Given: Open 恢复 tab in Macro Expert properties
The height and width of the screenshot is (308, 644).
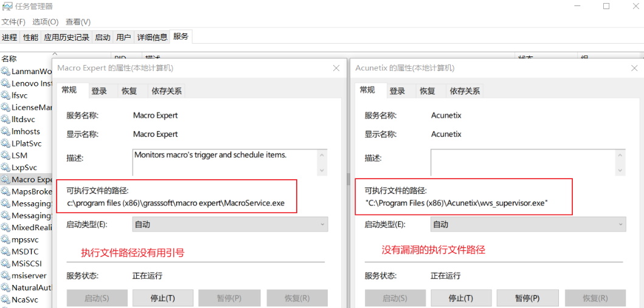Looking at the screenshot, I should click(x=130, y=91).
